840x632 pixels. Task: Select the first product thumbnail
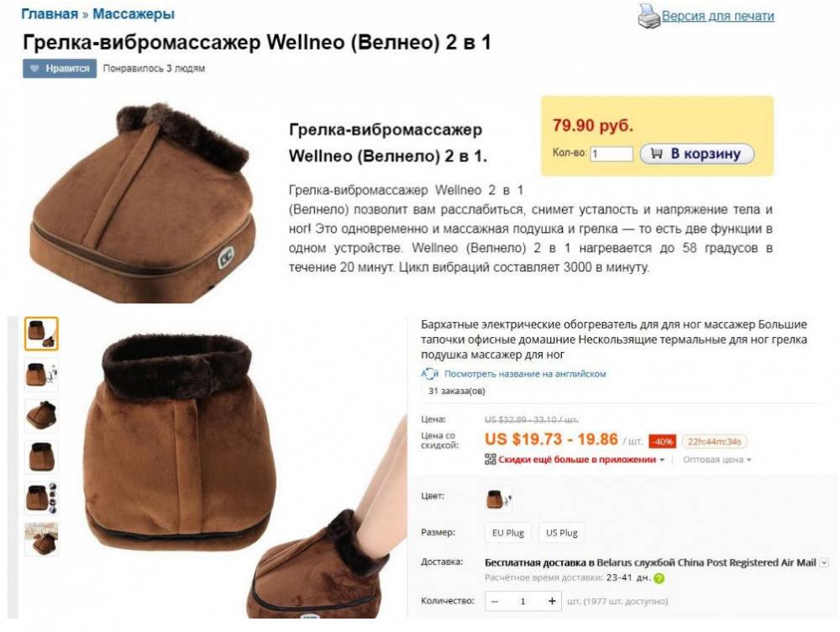(41, 334)
